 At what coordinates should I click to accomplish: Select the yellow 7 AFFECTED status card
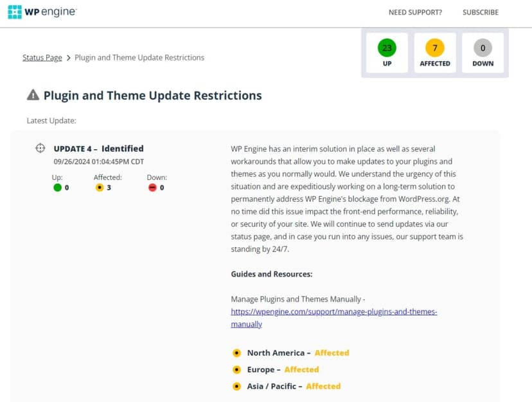(x=435, y=53)
